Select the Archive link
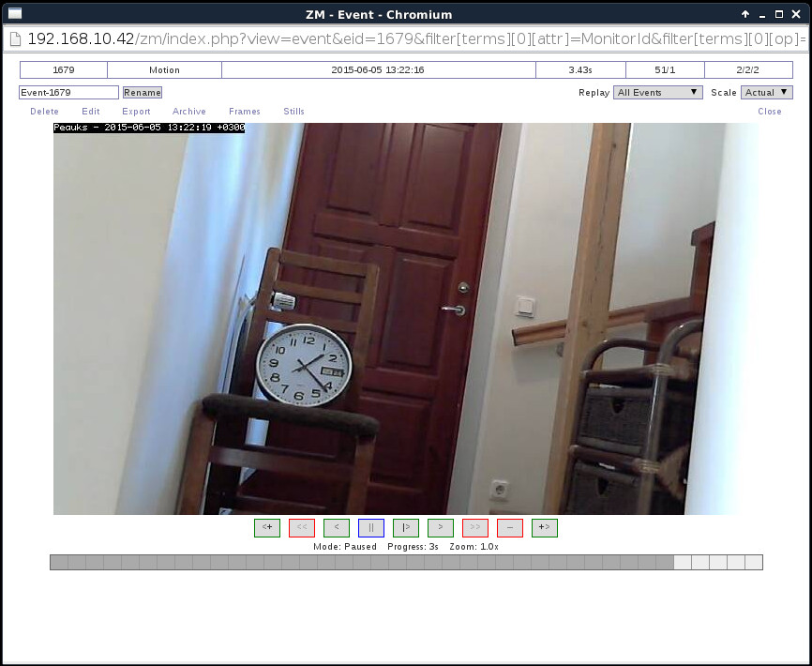Image resolution: width=812 pixels, height=666 pixels. coord(189,112)
